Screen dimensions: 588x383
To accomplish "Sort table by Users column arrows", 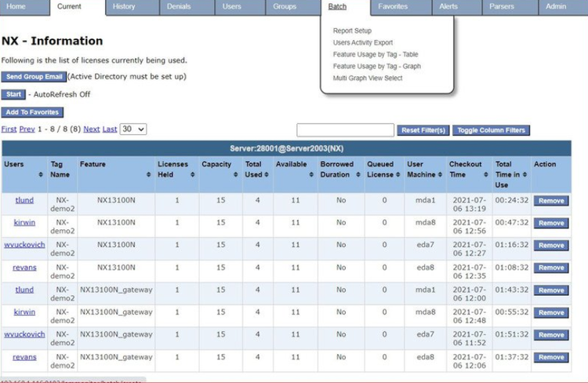I will tap(42, 174).
